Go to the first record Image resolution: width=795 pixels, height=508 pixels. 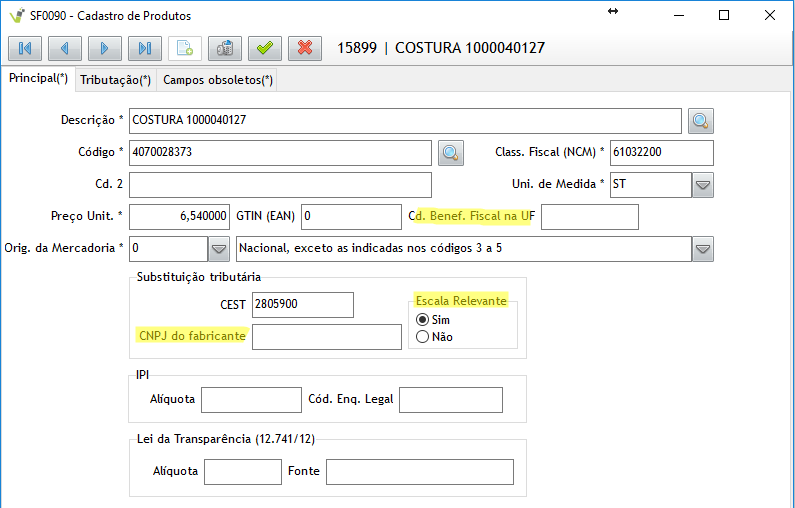click(x=25, y=48)
